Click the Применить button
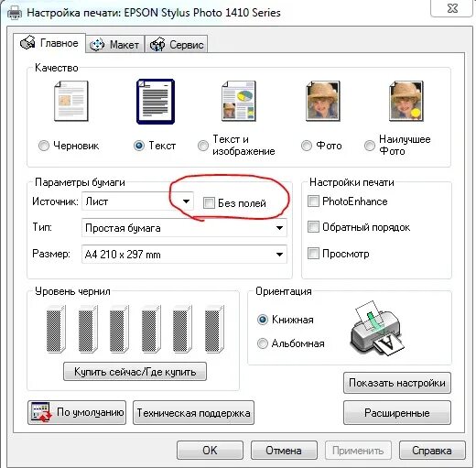 [358, 451]
